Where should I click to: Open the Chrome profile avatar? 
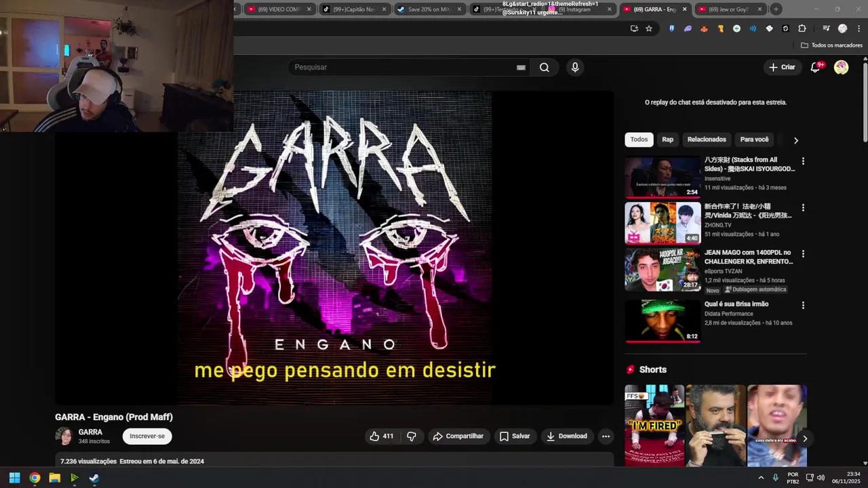(842, 28)
